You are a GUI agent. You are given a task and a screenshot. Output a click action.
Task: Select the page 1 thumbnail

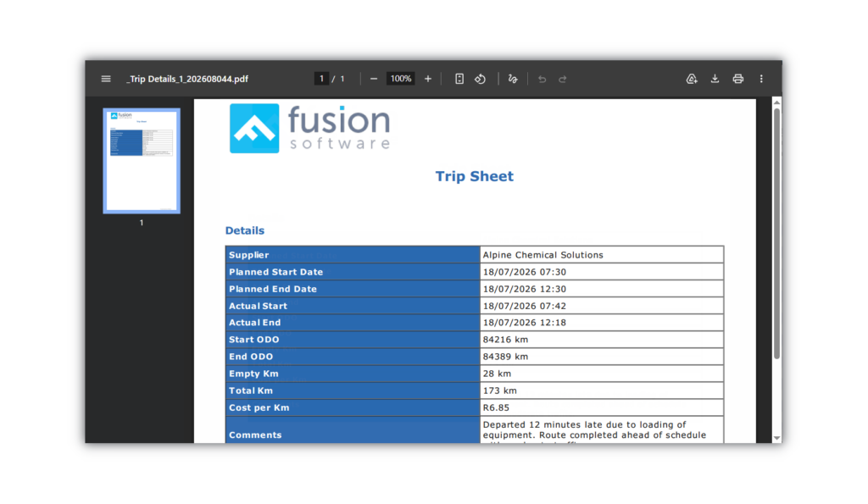[142, 161]
